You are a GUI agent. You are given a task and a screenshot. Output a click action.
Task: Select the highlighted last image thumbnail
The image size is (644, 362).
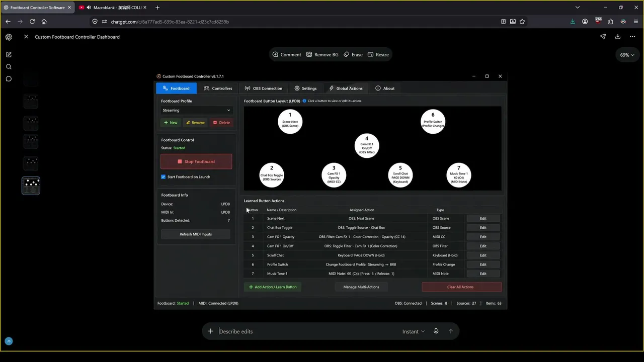click(x=31, y=186)
